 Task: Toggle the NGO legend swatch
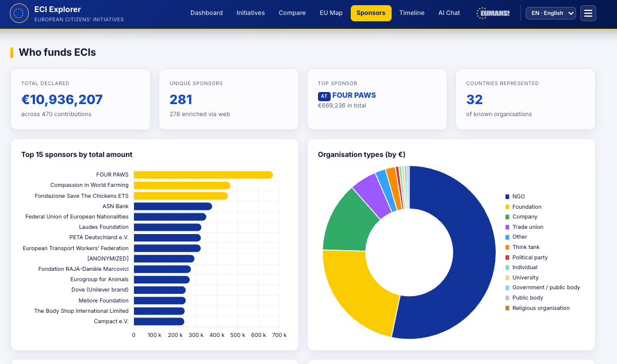(507, 197)
